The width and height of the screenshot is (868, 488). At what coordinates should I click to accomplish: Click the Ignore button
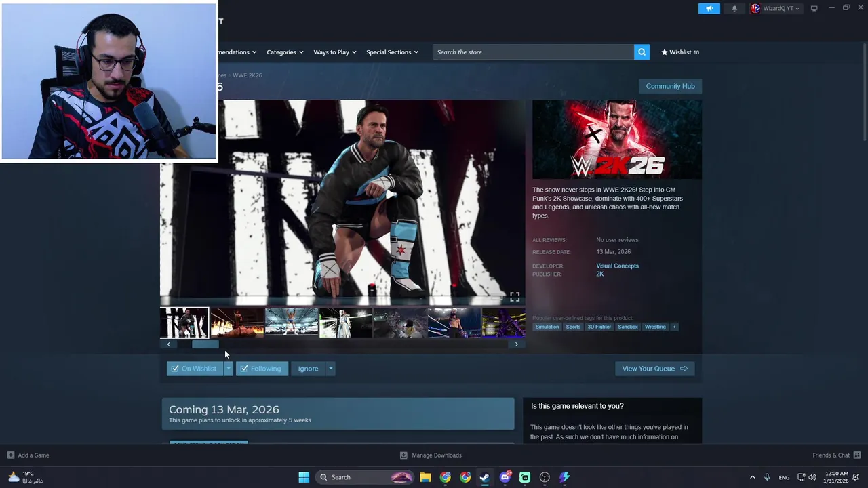coord(308,369)
